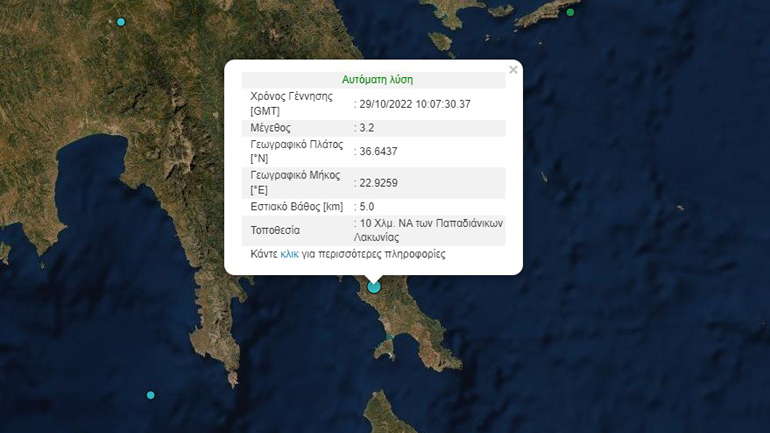Screen dimensions: 770x433
Task: Click the large cyan epicenter marker under the popup
Action: tap(374, 287)
